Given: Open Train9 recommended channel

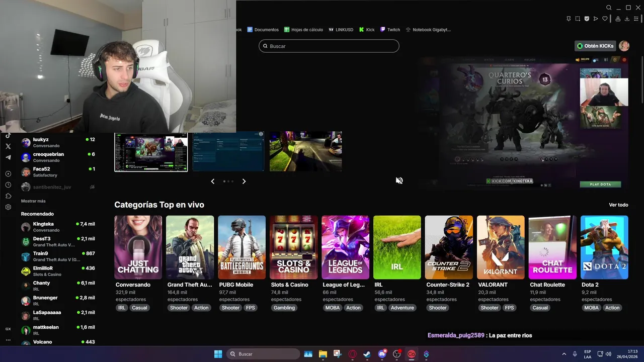Looking at the screenshot, I should 58,256.
